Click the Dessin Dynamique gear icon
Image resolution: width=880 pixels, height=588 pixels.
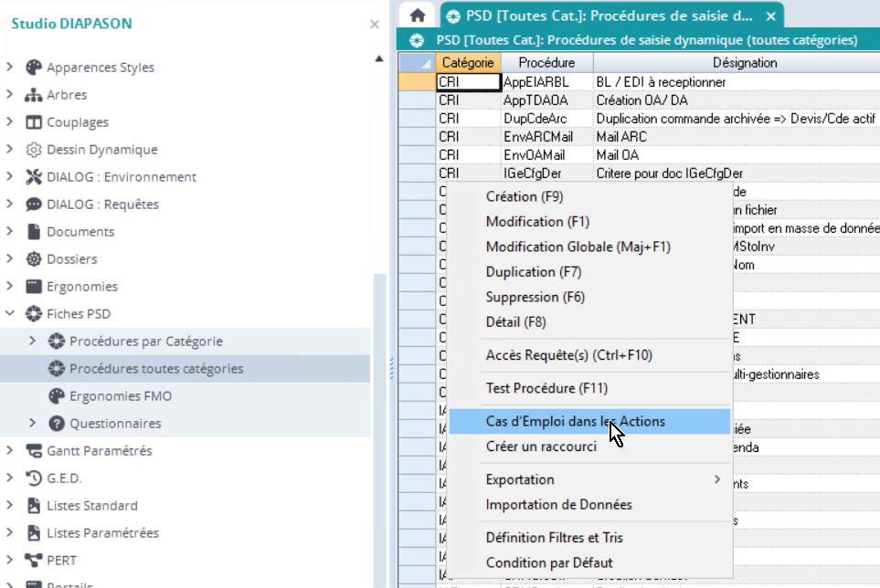[x=34, y=150]
